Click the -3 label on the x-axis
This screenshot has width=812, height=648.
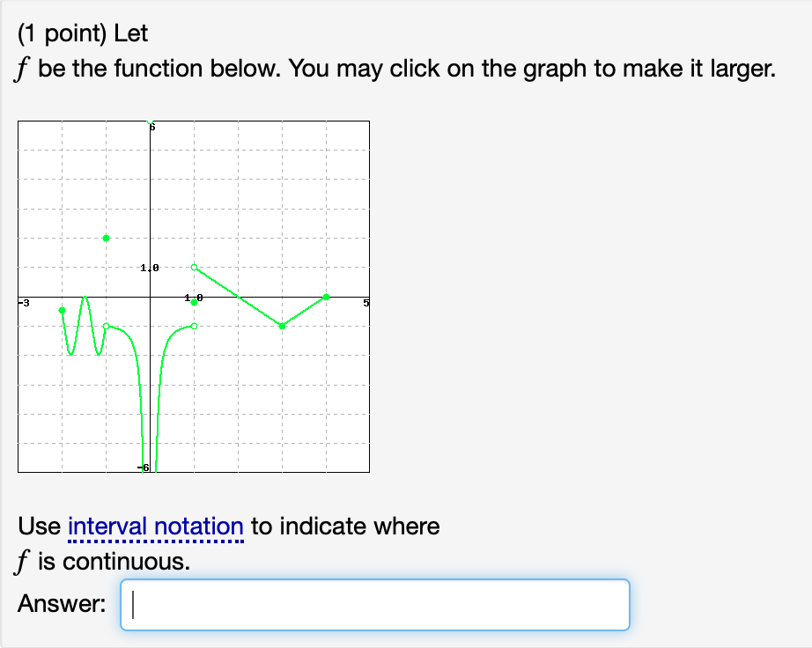(x=23, y=304)
